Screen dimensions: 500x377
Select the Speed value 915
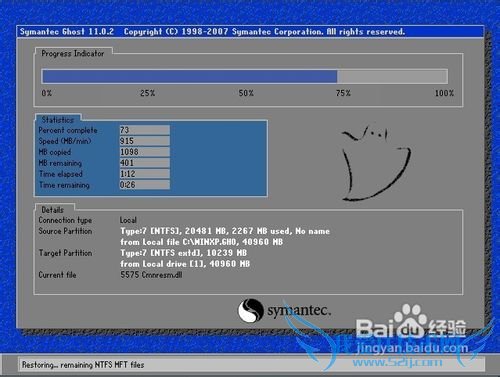click(145, 141)
